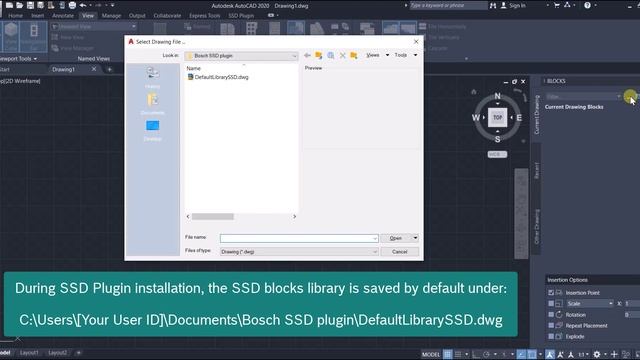Click the annotation scale 1:1 icon
Image resolution: width=640 pixels, height=360 pixels.
(x=581, y=354)
